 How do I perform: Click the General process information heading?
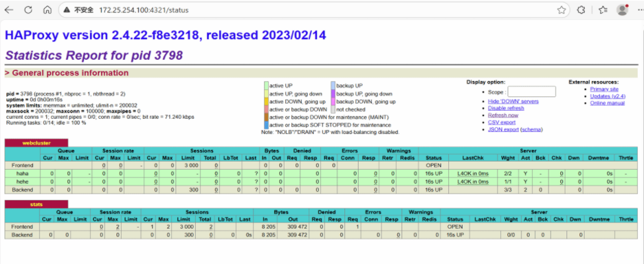coord(70,73)
